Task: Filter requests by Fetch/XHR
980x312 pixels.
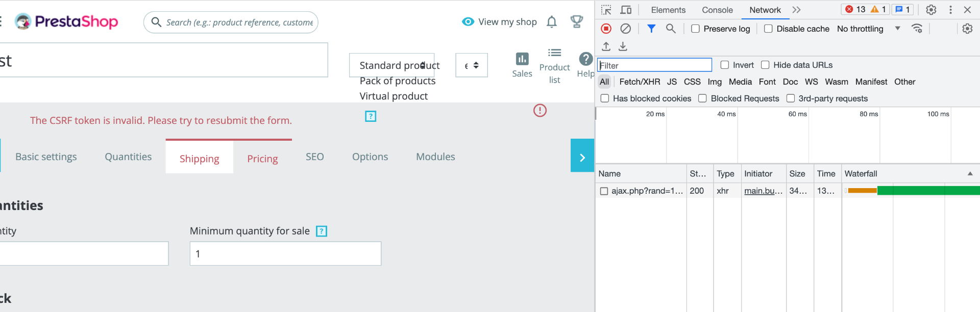Action: [x=640, y=82]
